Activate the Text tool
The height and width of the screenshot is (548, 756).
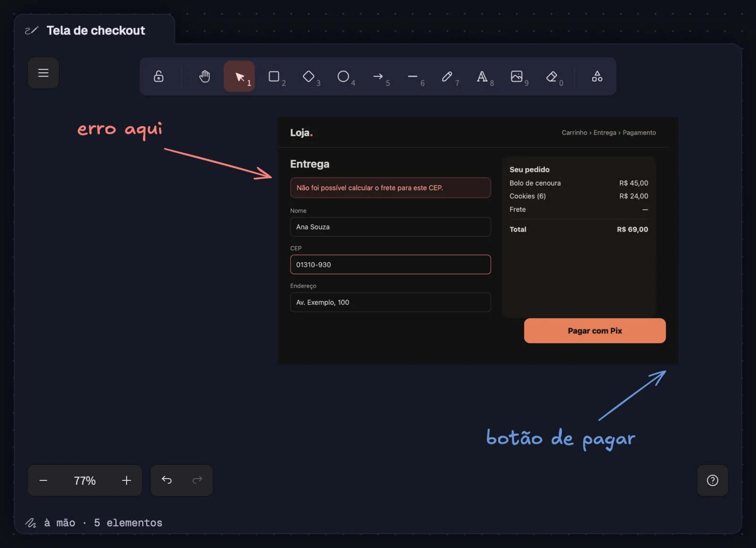tap(482, 77)
